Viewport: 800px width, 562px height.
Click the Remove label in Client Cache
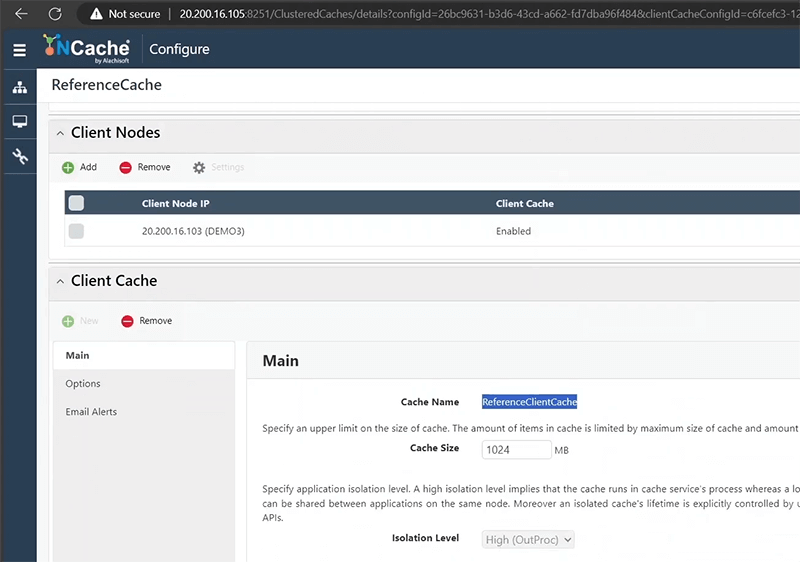click(x=156, y=321)
